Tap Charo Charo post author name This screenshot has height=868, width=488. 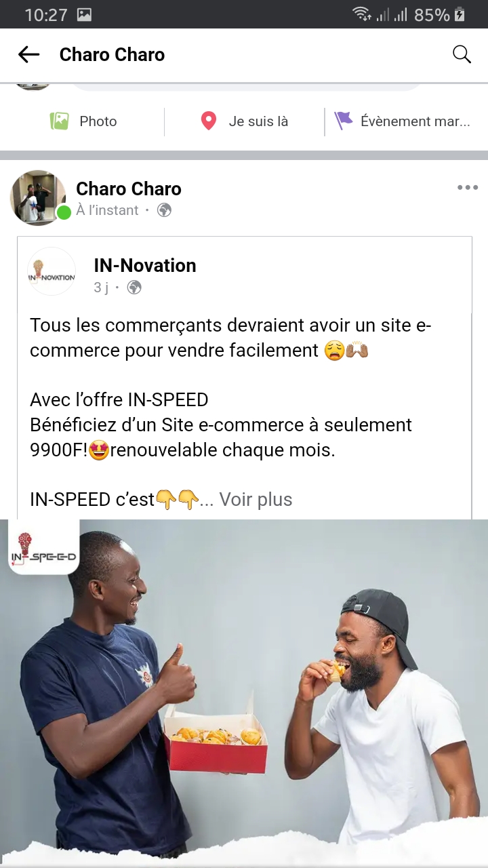(129, 189)
